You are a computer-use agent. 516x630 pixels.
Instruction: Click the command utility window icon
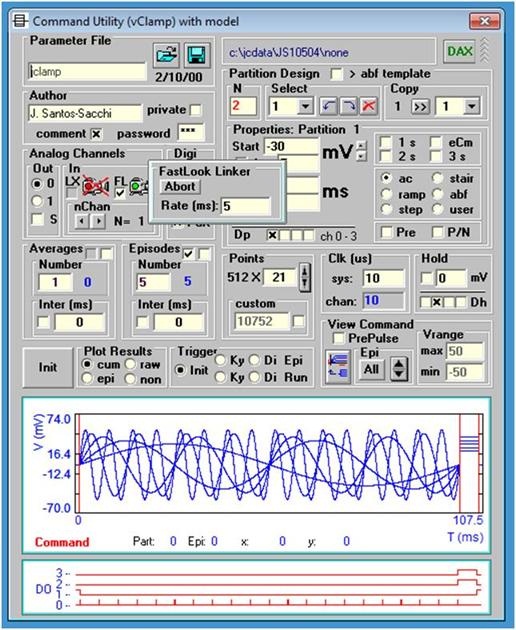pyautogui.click(x=20, y=21)
